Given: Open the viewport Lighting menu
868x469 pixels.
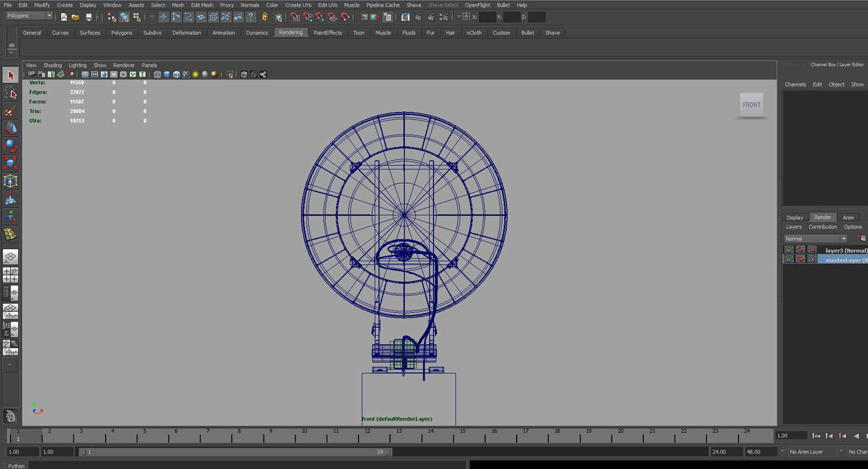Looking at the screenshot, I should click(77, 65).
